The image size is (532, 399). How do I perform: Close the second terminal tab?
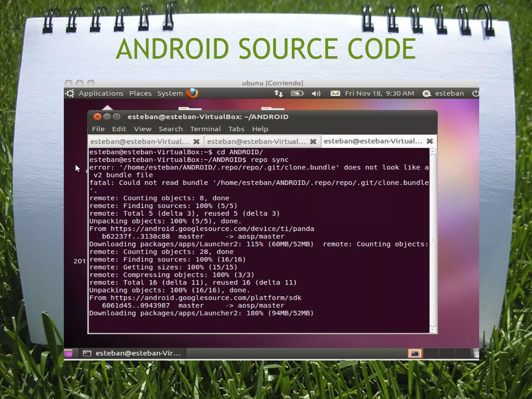pos(313,142)
